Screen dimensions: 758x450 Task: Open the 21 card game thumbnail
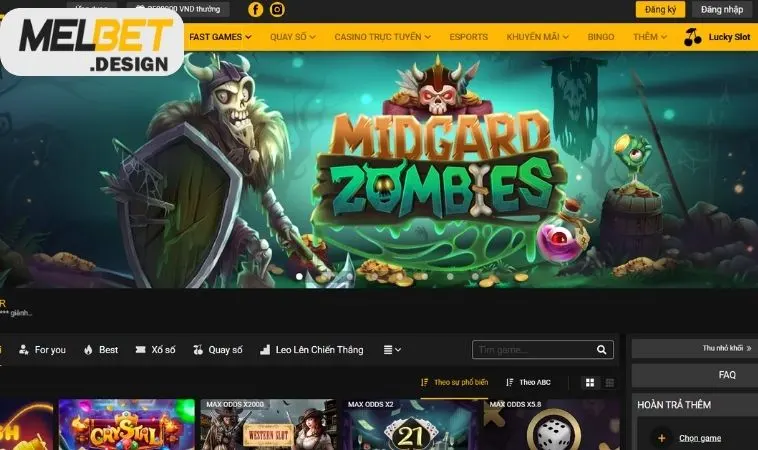click(410, 424)
